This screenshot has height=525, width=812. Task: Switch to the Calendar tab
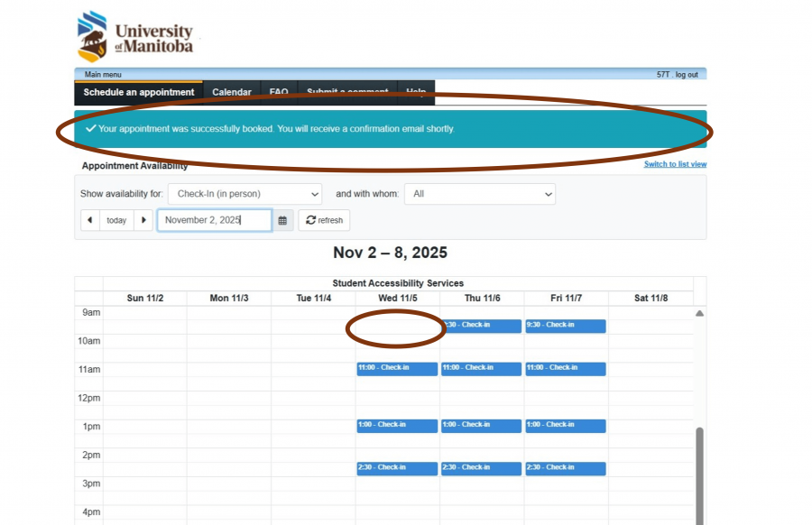(232, 92)
